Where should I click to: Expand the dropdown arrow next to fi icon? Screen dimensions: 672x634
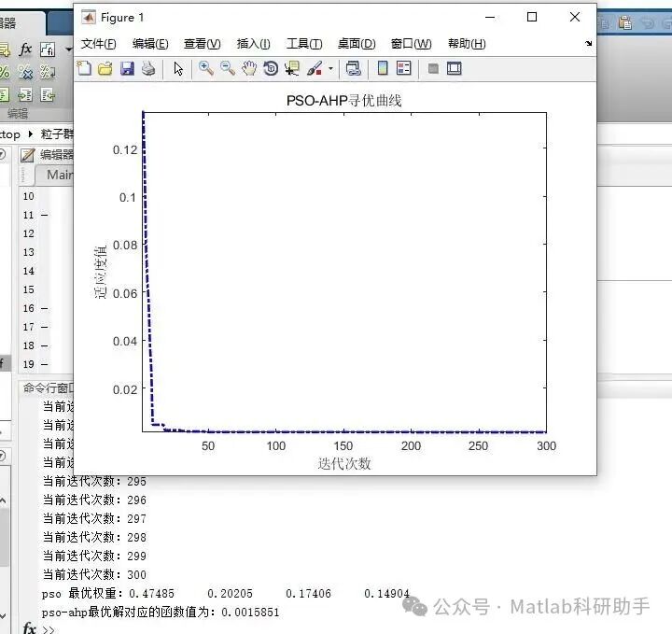(68, 49)
